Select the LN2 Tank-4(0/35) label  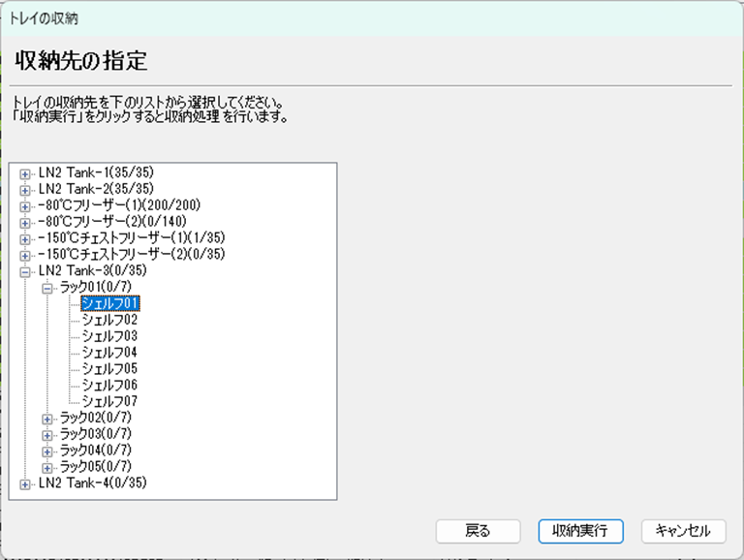pos(92,483)
